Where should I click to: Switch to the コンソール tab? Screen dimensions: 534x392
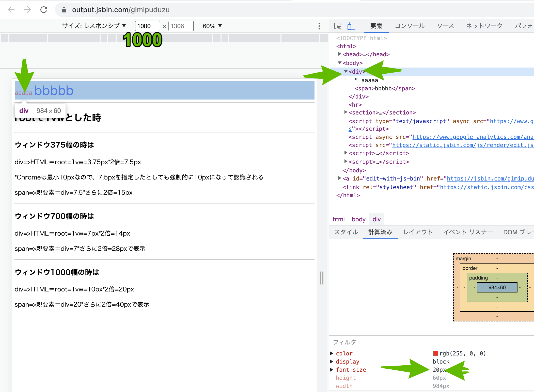pyautogui.click(x=410, y=26)
